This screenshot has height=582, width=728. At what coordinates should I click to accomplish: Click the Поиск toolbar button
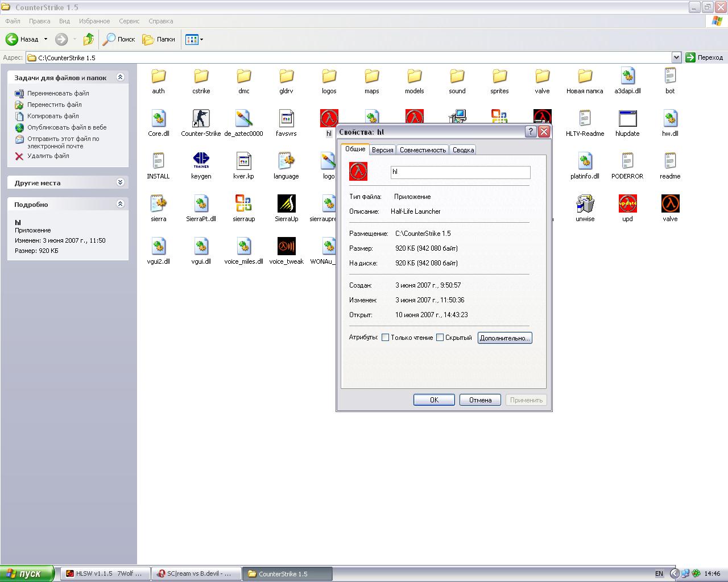click(x=119, y=39)
